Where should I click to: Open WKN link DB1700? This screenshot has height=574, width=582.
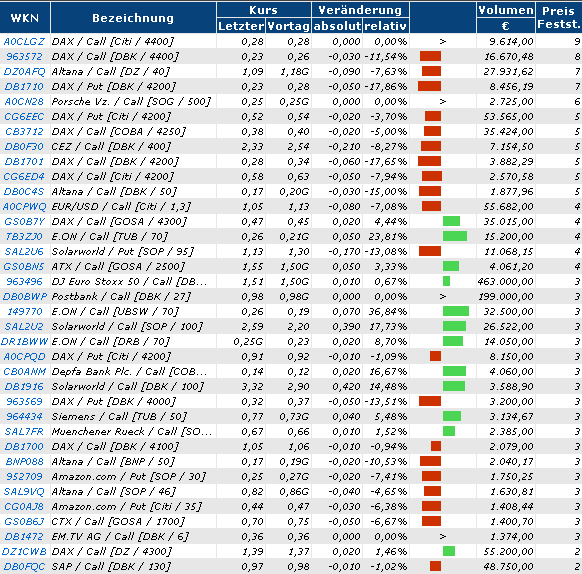point(24,447)
